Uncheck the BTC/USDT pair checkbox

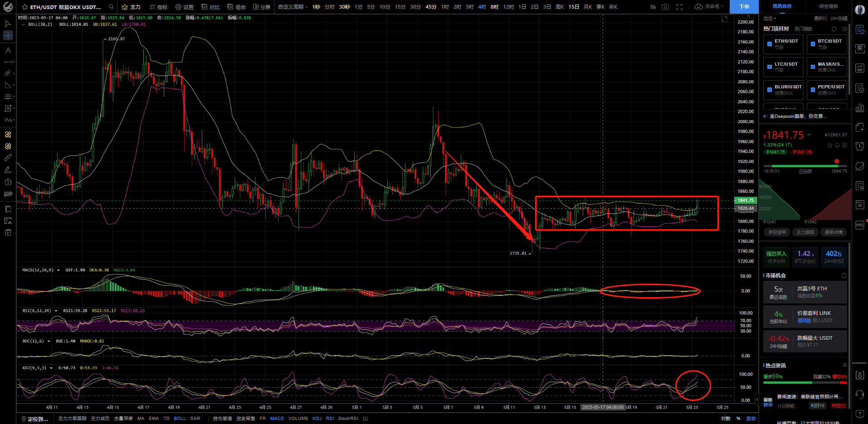tap(813, 44)
